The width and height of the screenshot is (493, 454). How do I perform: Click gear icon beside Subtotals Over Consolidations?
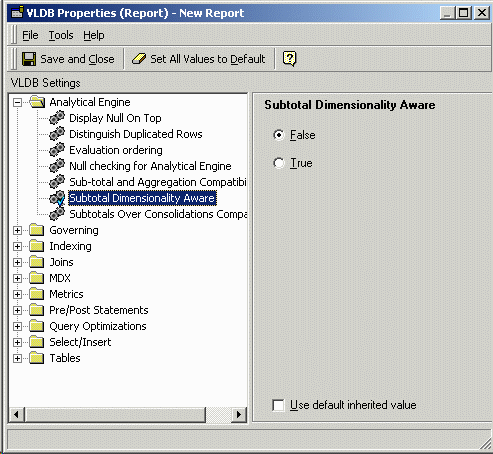click(x=57, y=214)
